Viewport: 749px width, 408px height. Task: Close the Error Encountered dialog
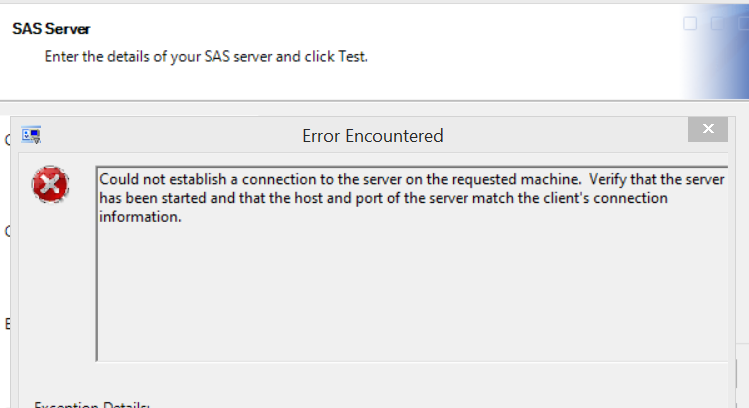coord(708,130)
